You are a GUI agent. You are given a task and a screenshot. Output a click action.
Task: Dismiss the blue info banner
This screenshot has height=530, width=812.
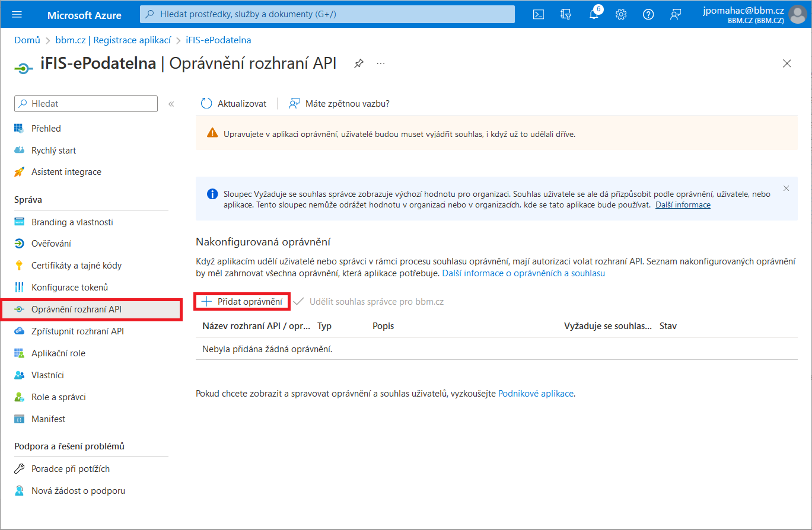pos(786,189)
